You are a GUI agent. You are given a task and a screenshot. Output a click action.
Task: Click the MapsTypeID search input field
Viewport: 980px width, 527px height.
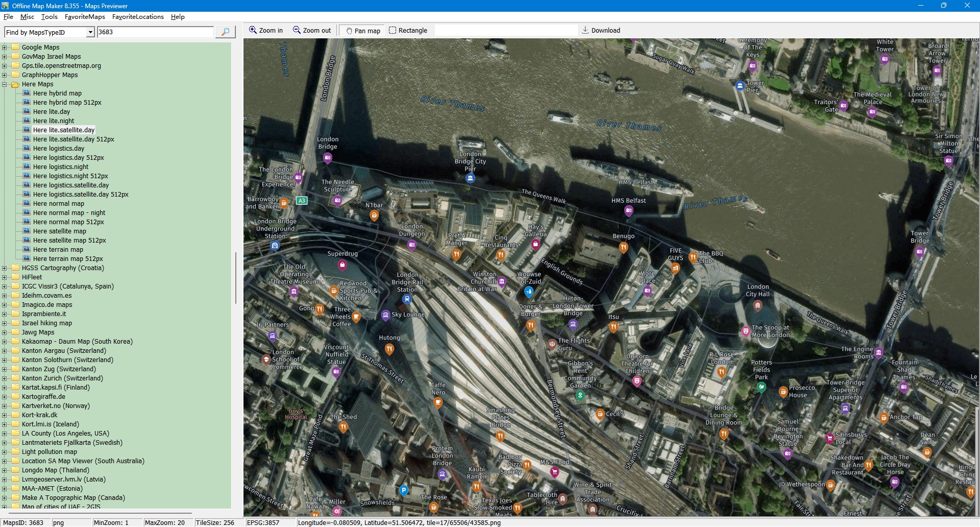click(x=155, y=32)
